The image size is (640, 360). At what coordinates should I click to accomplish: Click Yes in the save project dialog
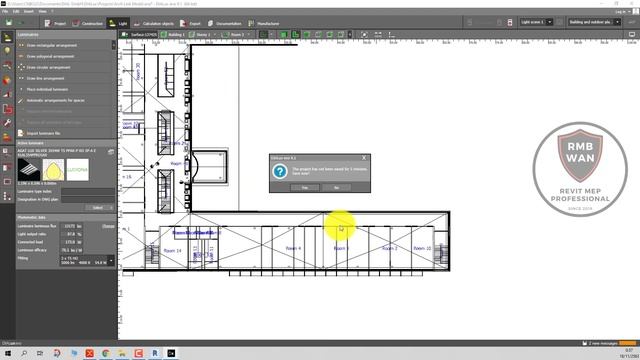[x=304, y=188]
